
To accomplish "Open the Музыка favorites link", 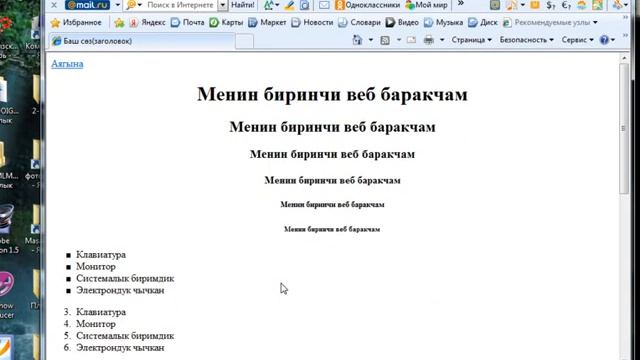I will point(443,22).
